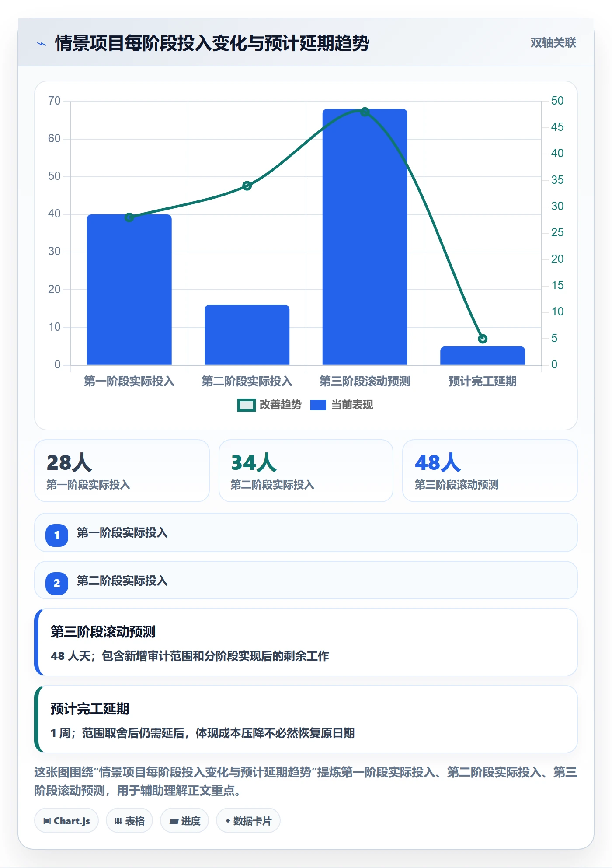
Task: Click the Chart.js tag square icon
Action: [47, 821]
